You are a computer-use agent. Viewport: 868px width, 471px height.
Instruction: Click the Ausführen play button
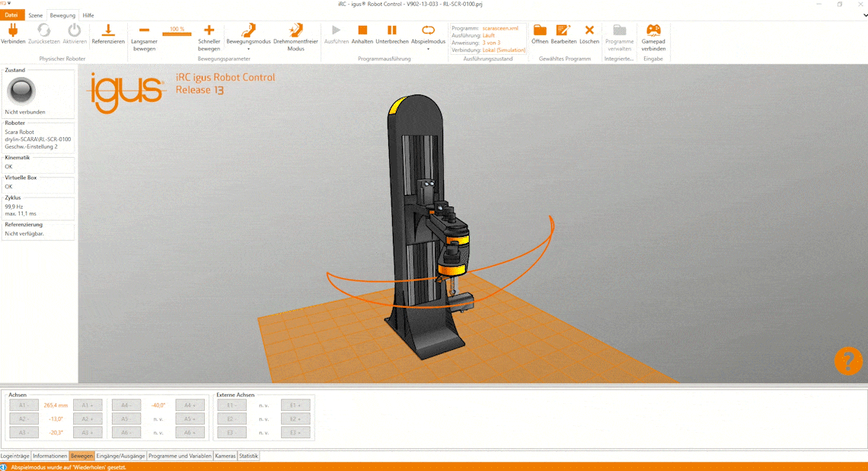click(x=336, y=30)
